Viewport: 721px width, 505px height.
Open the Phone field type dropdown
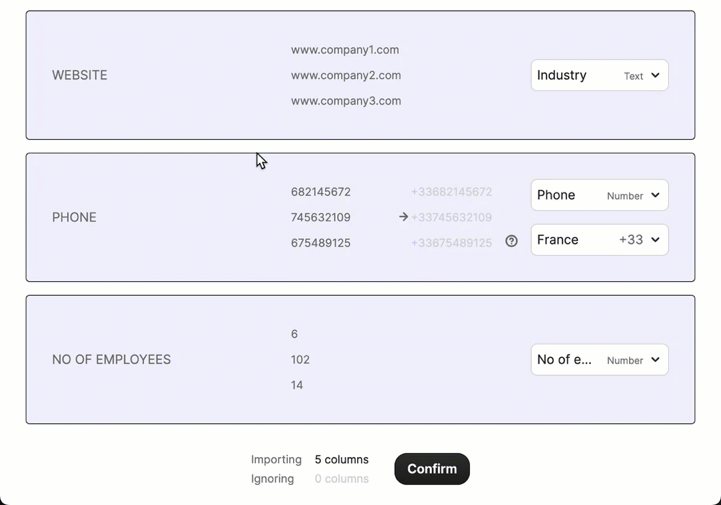[x=599, y=195]
